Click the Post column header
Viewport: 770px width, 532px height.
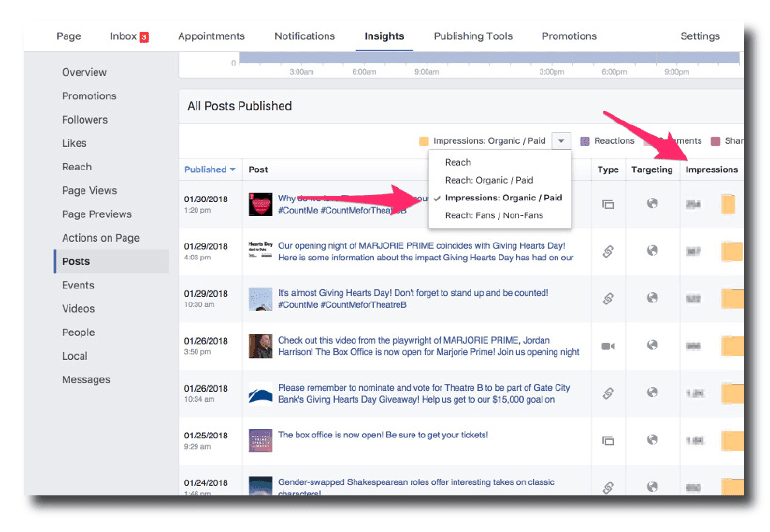[258, 169]
